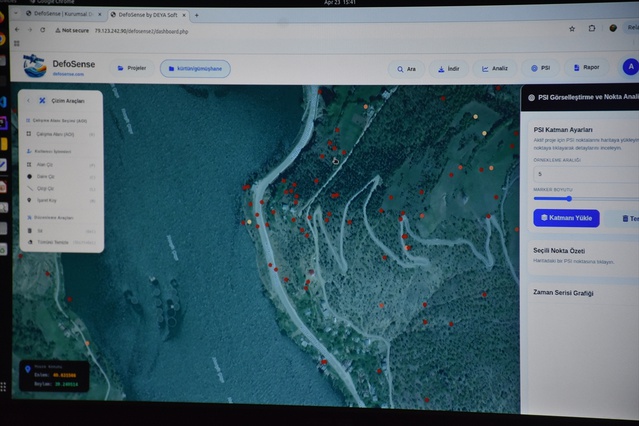
Task: Click the Örnekleme Aralığı input field
Action: click(586, 174)
